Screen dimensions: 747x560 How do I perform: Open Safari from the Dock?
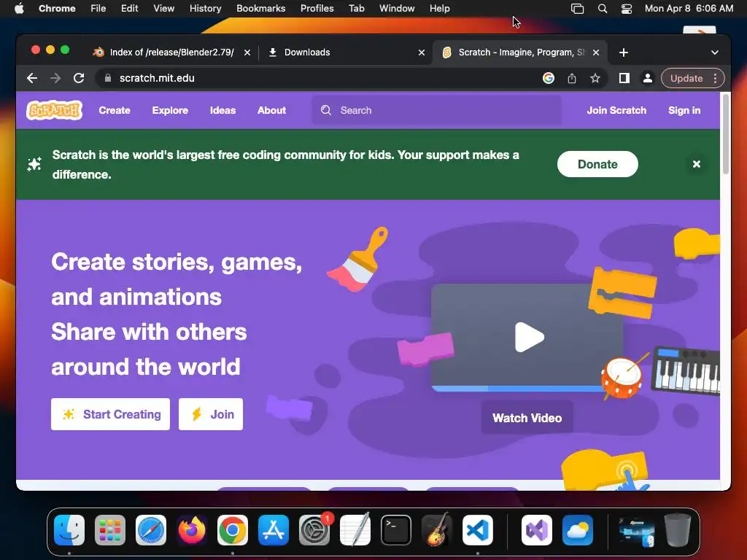click(x=151, y=530)
